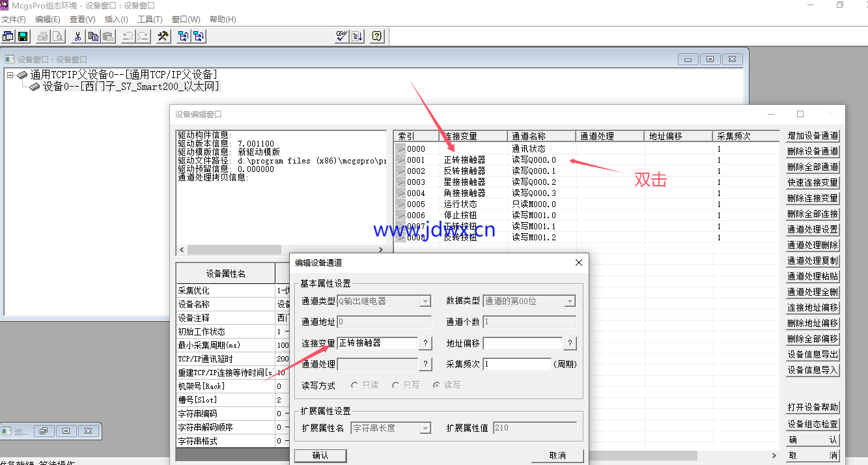
Task: Click 取消 in the 编辑设备通道 dialog
Action: click(557, 456)
